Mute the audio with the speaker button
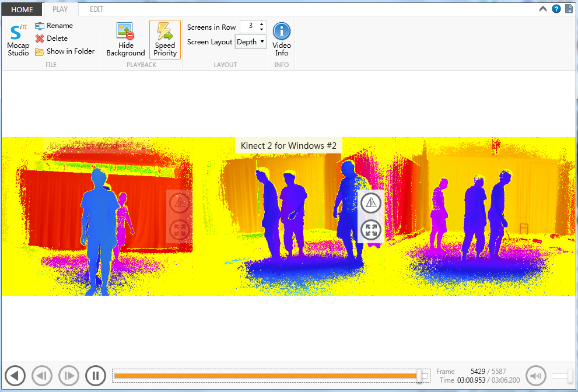This screenshot has width=578, height=392. [535, 376]
